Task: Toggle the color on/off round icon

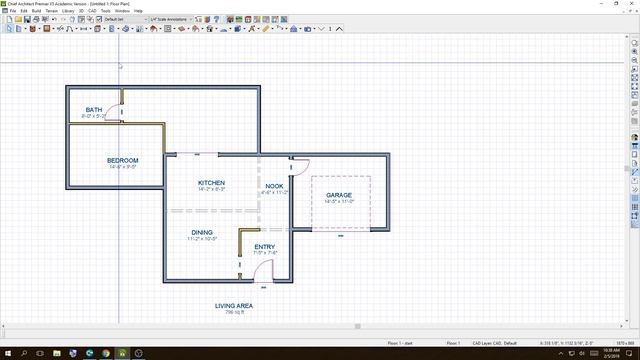Action: (634, 137)
